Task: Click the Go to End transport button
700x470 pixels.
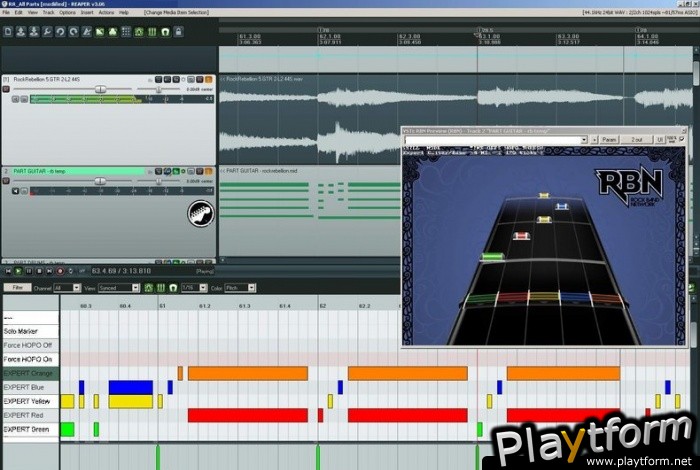Action: (x=49, y=271)
